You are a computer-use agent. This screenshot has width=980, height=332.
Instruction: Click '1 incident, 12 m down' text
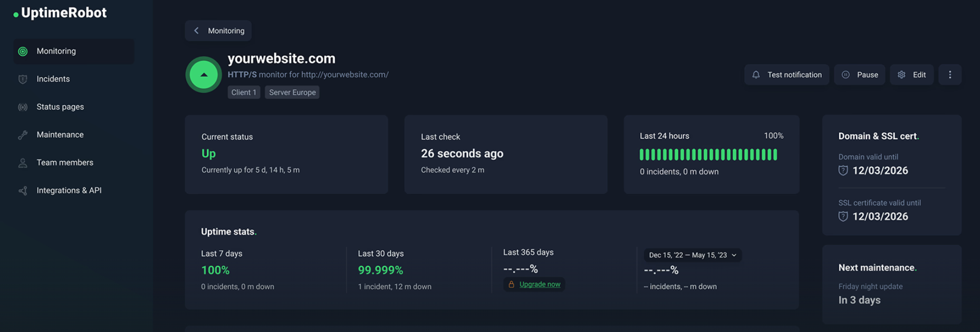pos(395,287)
